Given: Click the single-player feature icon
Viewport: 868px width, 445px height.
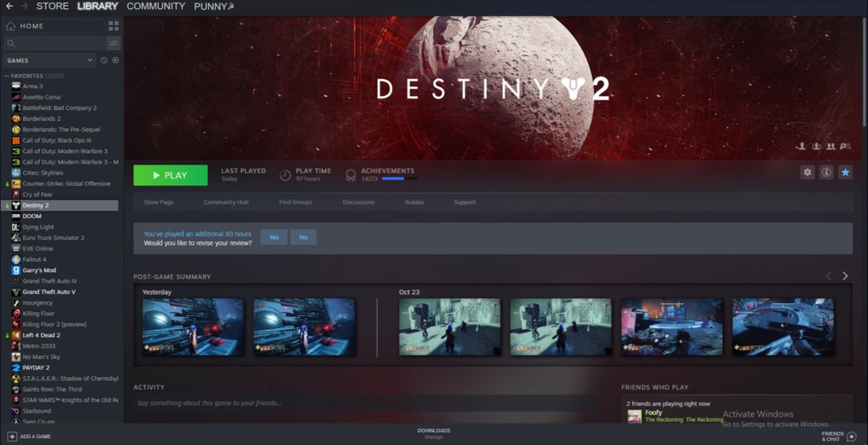Looking at the screenshot, I should [x=802, y=146].
